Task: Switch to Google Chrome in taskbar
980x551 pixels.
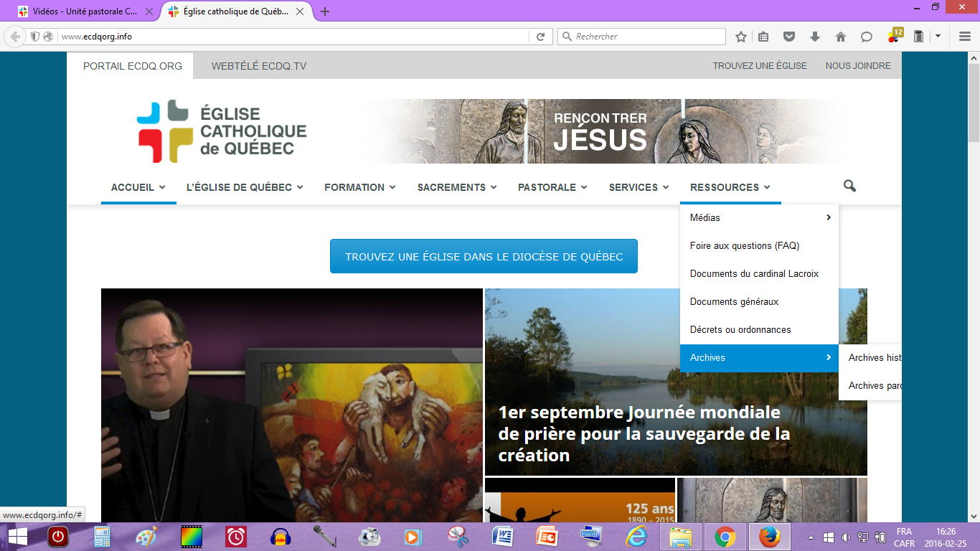Action: (x=725, y=537)
